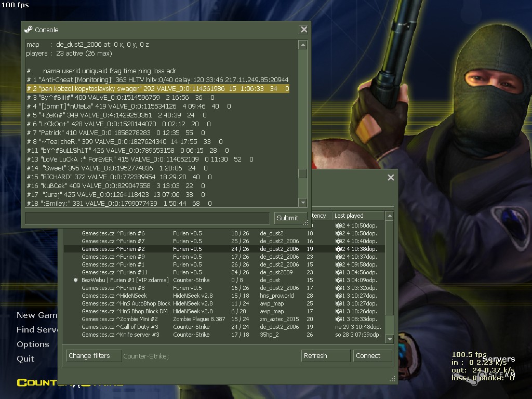The height and width of the screenshot is (399, 532).
Task: Open the Change filters panel
Action: (x=89, y=356)
